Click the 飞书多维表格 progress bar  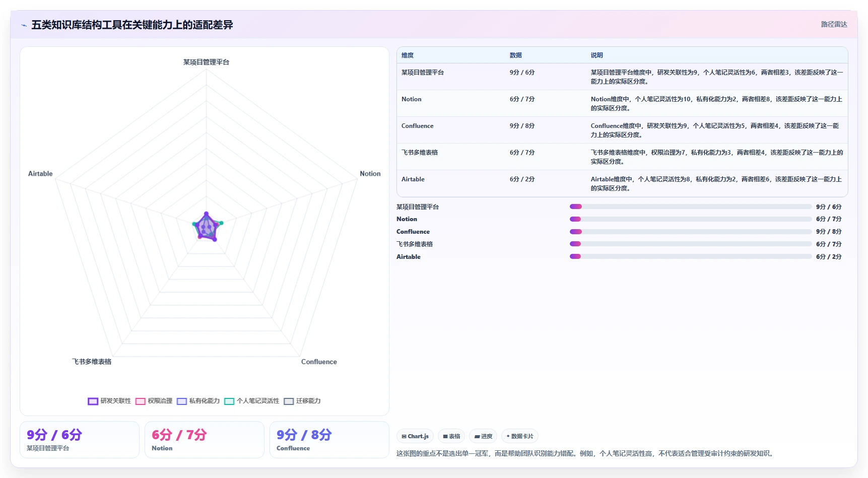(x=691, y=244)
